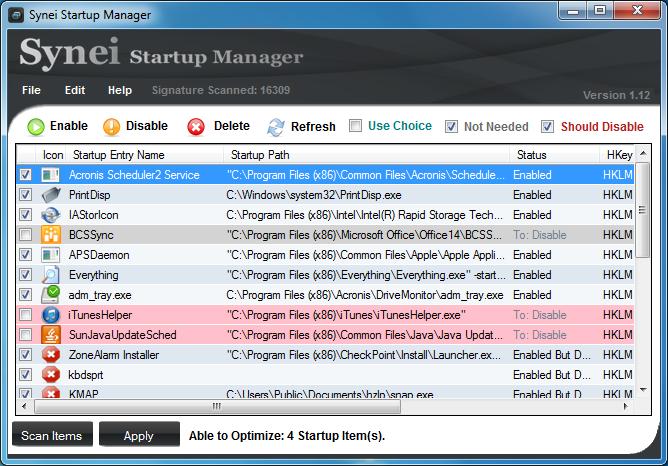Open the File menu
Screen dimensions: 668x466
[31, 90]
